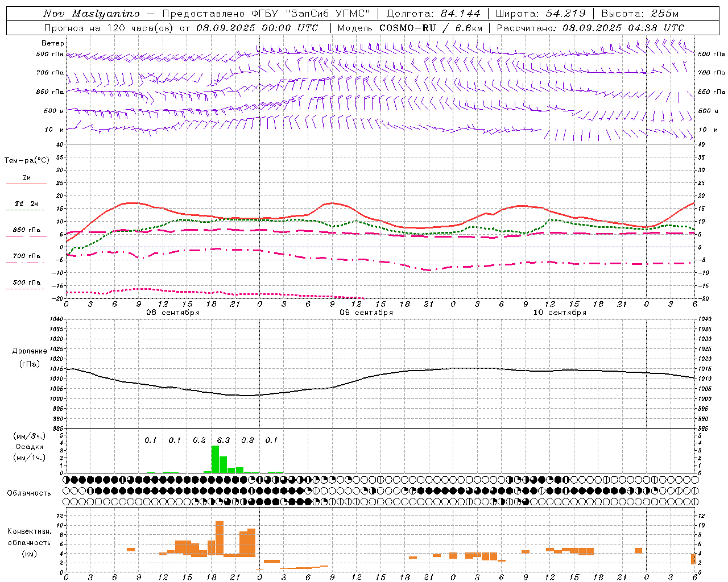Click the "(мм/3ч.)" precipitation unit label
Viewport: 728px width, 582px height.
pos(30,436)
